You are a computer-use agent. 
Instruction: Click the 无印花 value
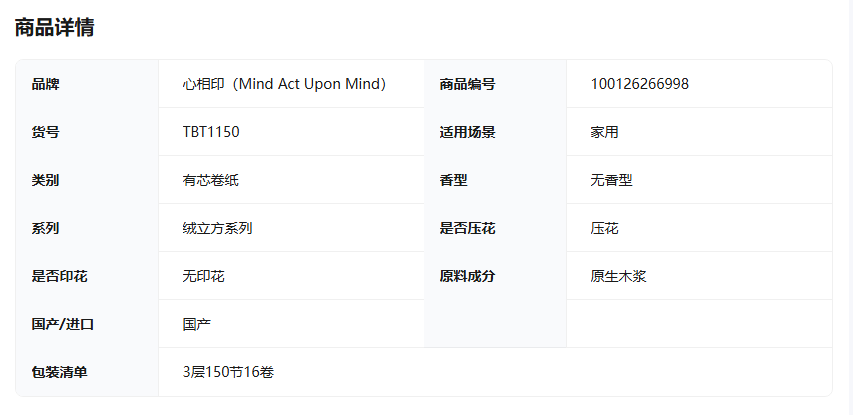(x=203, y=276)
